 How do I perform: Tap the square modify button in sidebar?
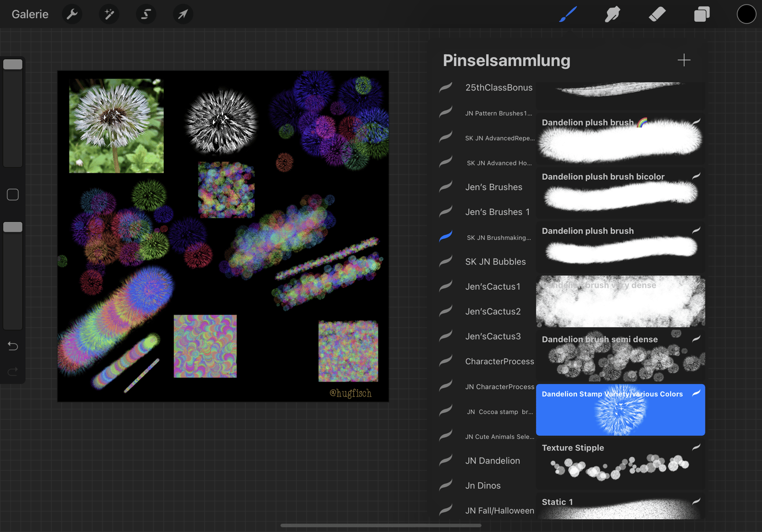coord(13,195)
